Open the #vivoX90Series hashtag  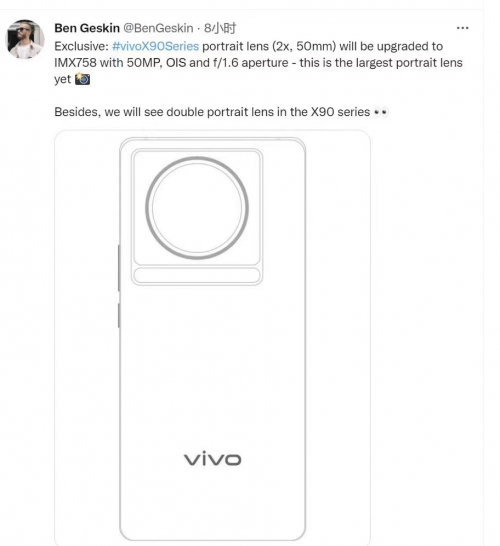[x=155, y=46]
